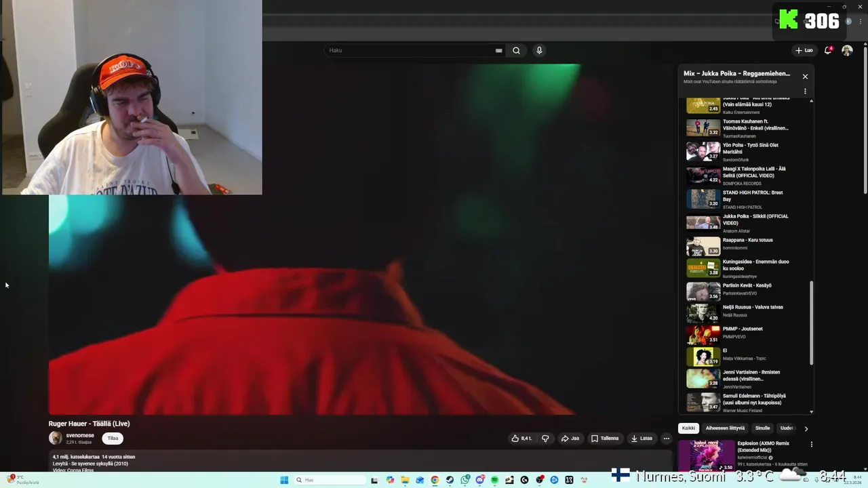868x488 pixels.
Task: Open the svenomese channel name link
Action: click(x=80, y=435)
